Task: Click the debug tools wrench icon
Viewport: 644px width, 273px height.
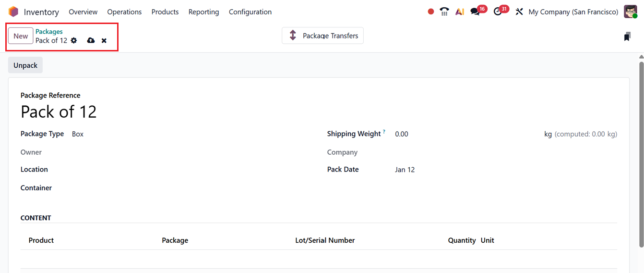Action: click(x=519, y=12)
